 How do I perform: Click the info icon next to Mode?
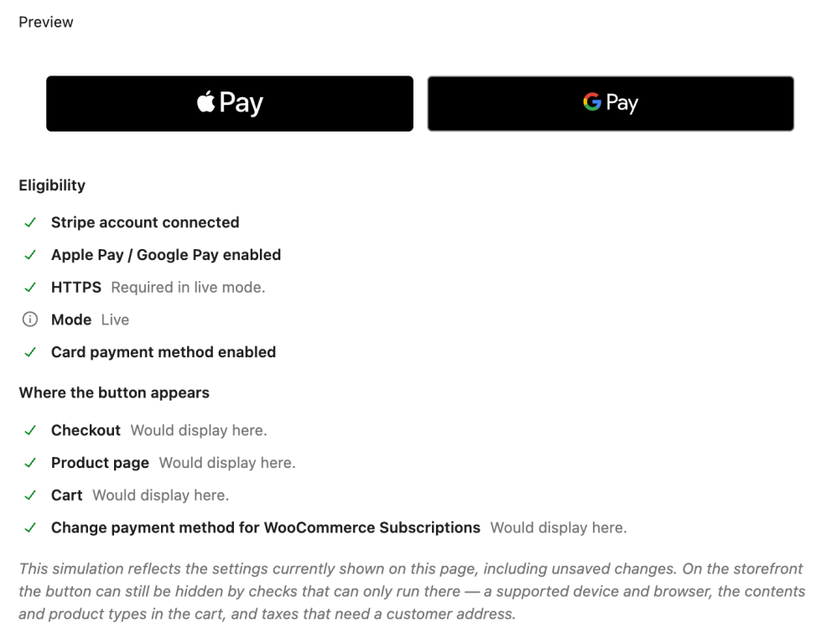[30, 319]
